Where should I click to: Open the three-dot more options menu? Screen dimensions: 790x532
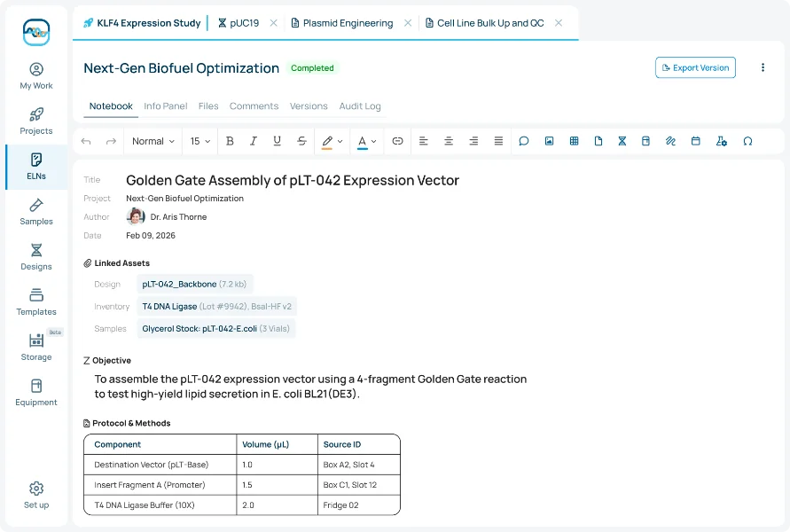click(x=763, y=67)
